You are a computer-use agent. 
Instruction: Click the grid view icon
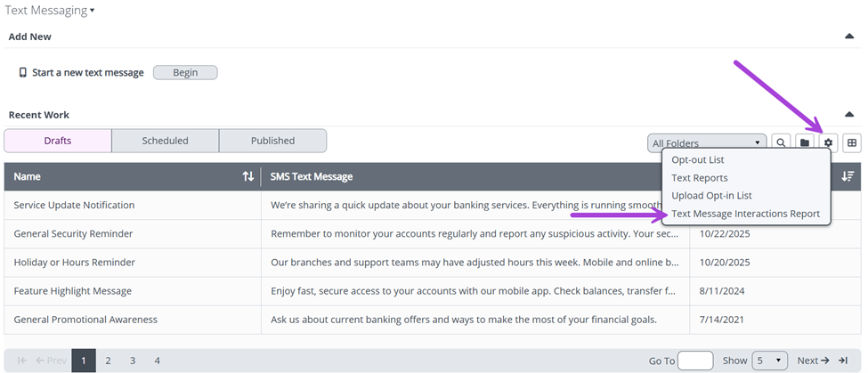coord(852,142)
